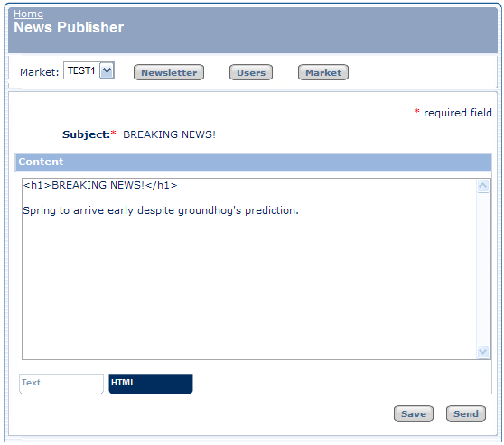Viewport: 504px width, 445px height.
Task: Click the 'Spring to arrive early' text line
Action: pos(161,210)
